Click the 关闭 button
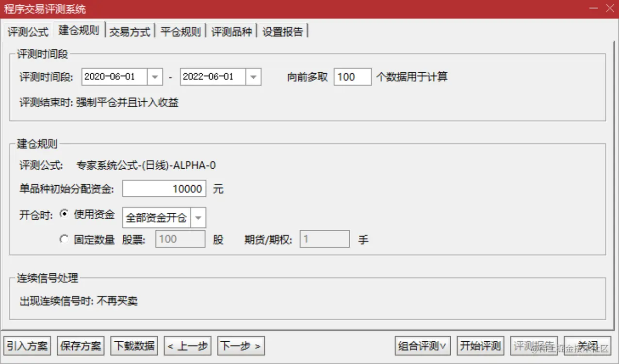 coord(587,346)
